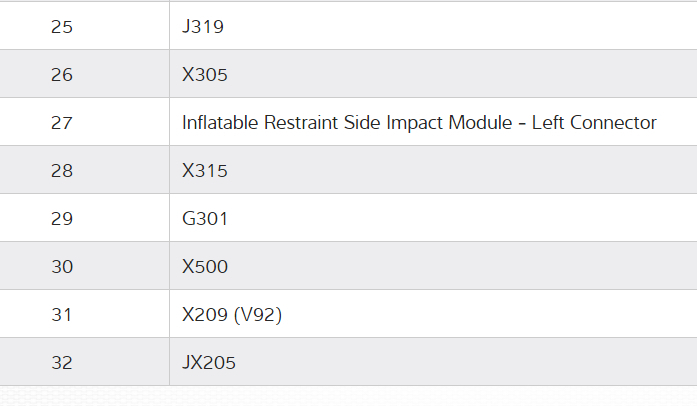The width and height of the screenshot is (697, 406).
Task: Click row number 26
Action: pyautogui.click(x=61, y=74)
